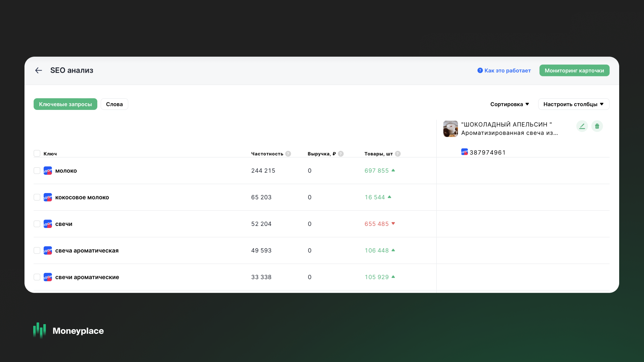The height and width of the screenshot is (362, 644).
Task: Open the Сортировка dropdown
Action: pos(509,104)
